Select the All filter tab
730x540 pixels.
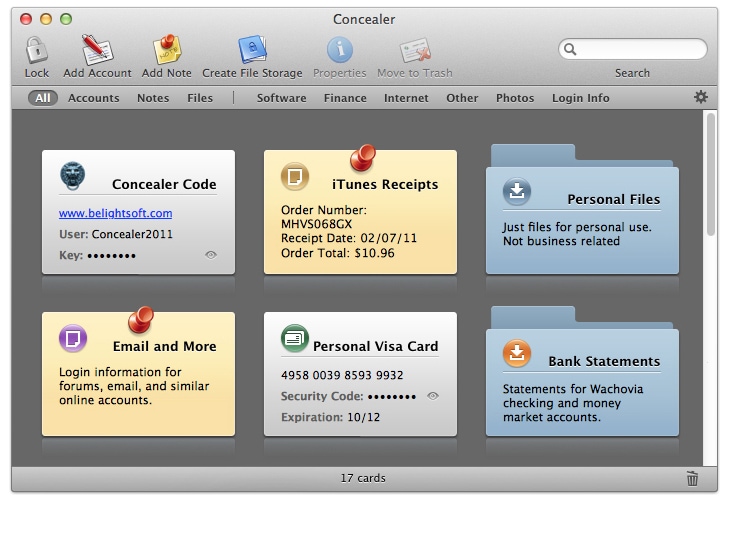tap(42, 98)
